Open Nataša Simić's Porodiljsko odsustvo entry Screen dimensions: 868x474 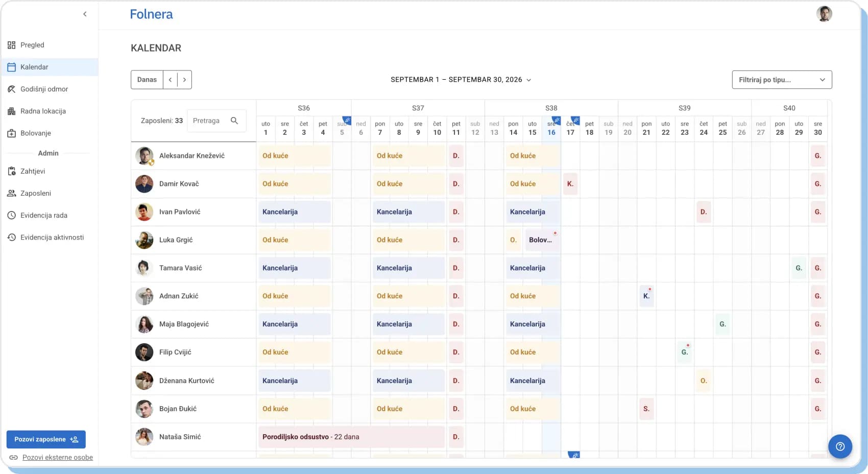tap(352, 437)
